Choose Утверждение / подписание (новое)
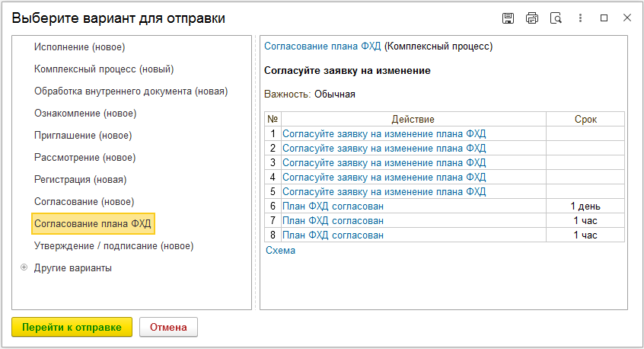Screen dimensions: 644x349 [113, 246]
